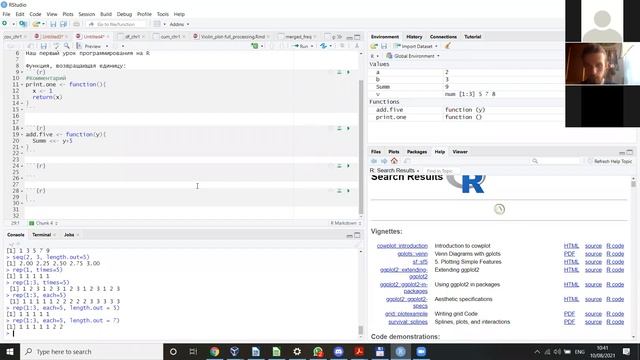Viewport: 640px width, 360px height.
Task: Click Help search field
Action: 556,161
